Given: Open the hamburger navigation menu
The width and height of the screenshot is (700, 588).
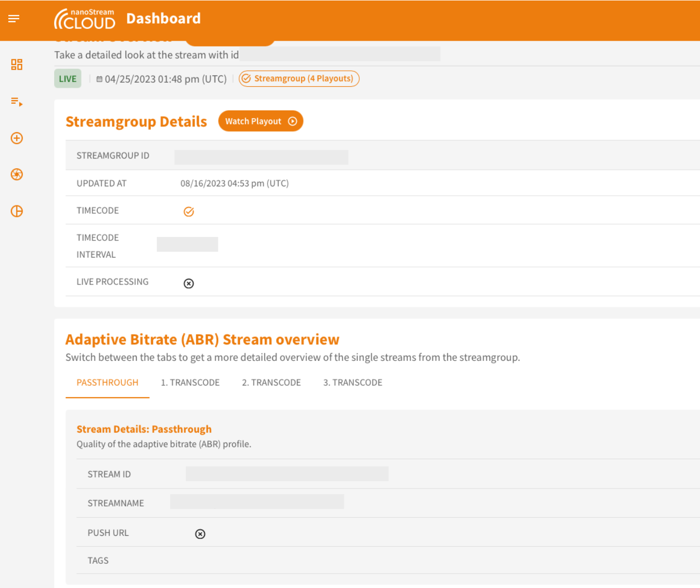Looking at the screenshot, I should click(x=14, y=19).
